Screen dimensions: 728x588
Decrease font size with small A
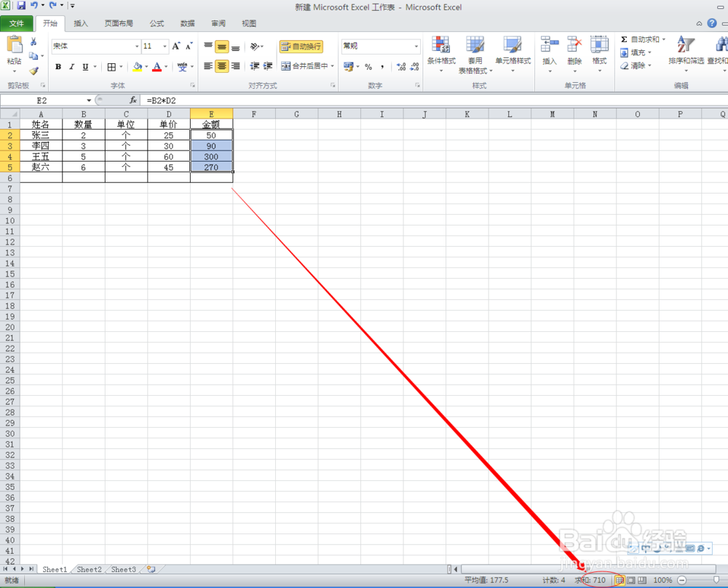click(189, 46)
